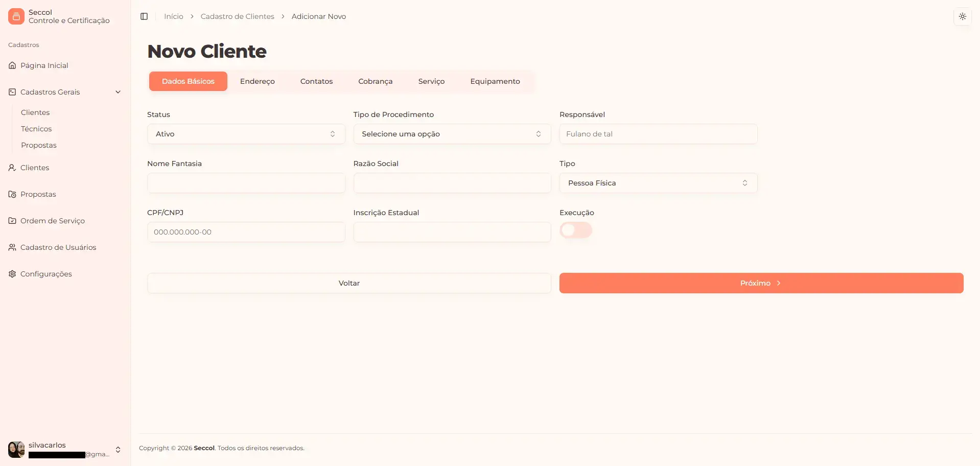
Task: Click the Ordem de Serviço icon
Action: (12, 220)
